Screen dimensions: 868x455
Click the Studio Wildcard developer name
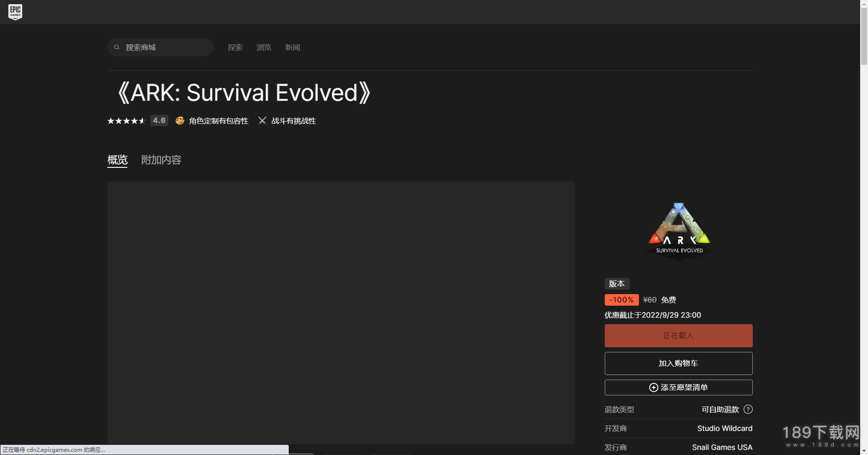coord(725,428)
